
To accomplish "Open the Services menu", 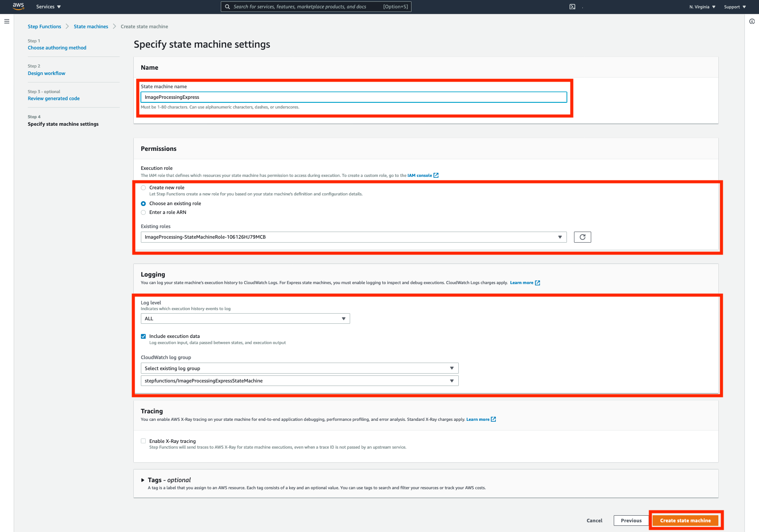I will [x=49, y=7].
